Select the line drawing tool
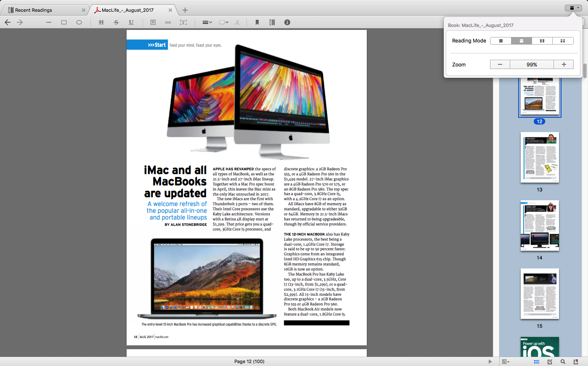 49,22
